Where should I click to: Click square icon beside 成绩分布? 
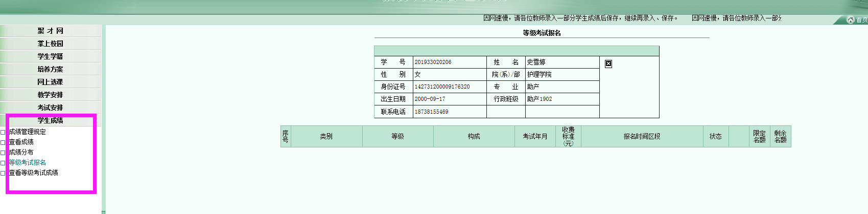point(3,153)
